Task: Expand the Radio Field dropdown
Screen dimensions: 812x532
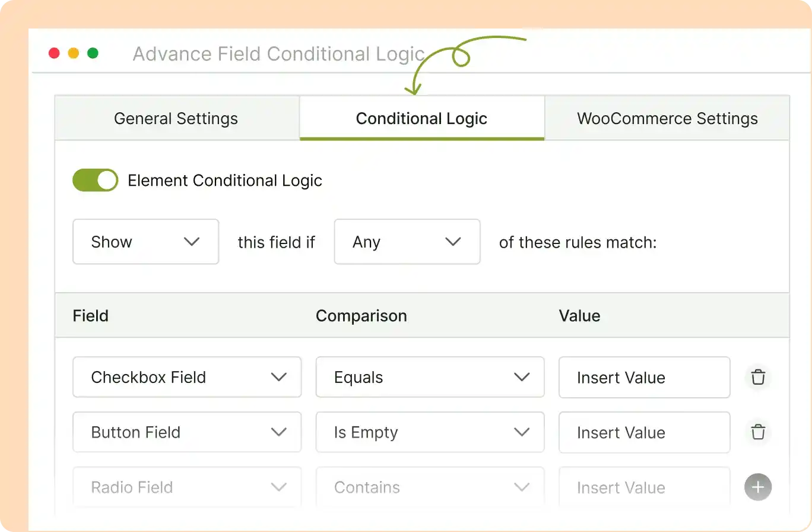Action: coord(186,487)
